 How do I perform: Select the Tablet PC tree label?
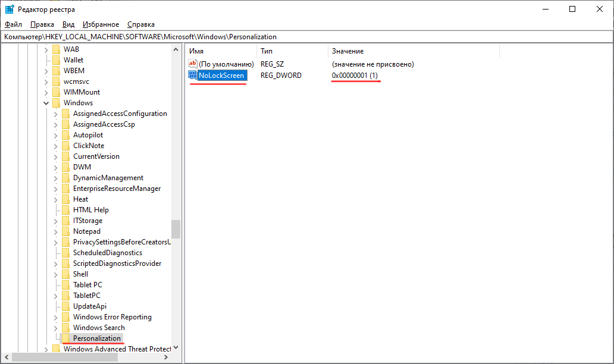[87, 285]
